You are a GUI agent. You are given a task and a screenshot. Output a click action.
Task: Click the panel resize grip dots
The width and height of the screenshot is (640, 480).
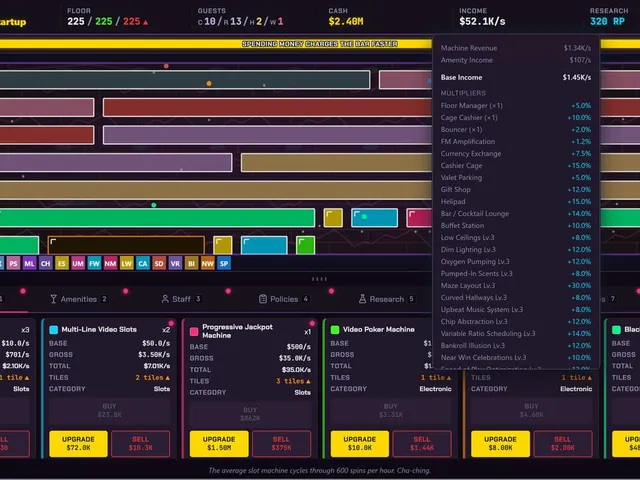[319, 279]
